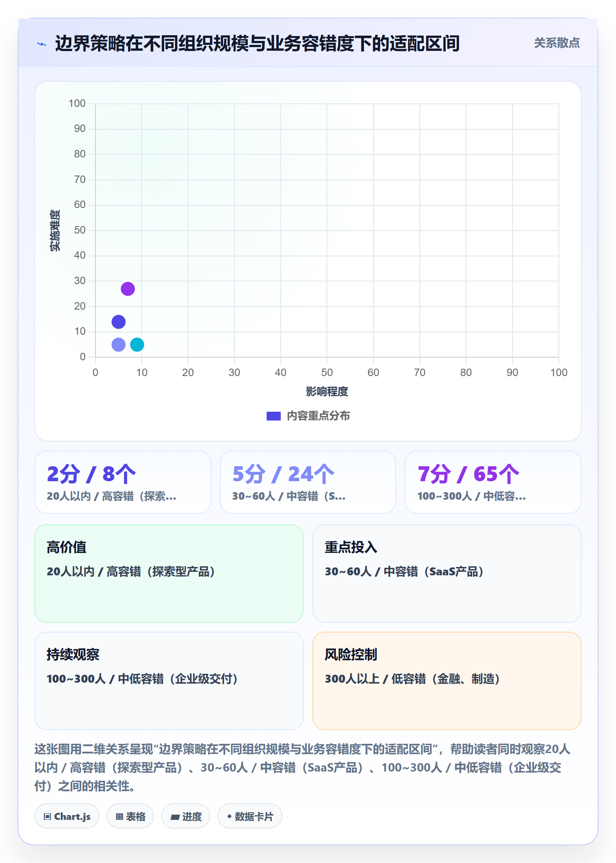
Task: Select the chart title 边界策略在不同组织规模与业务容错度下的适配区间
Action: point(257,44)
